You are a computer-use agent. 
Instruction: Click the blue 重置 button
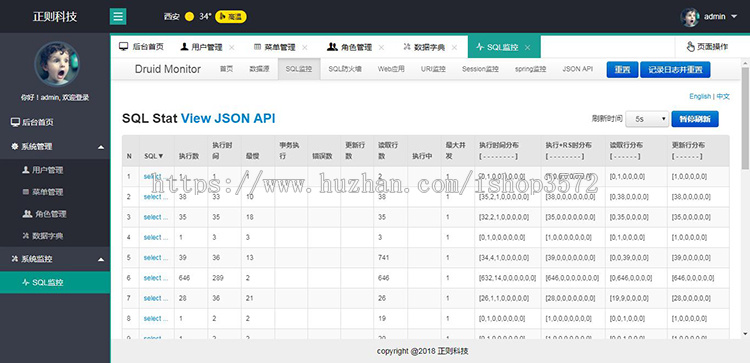coord(622,69)
